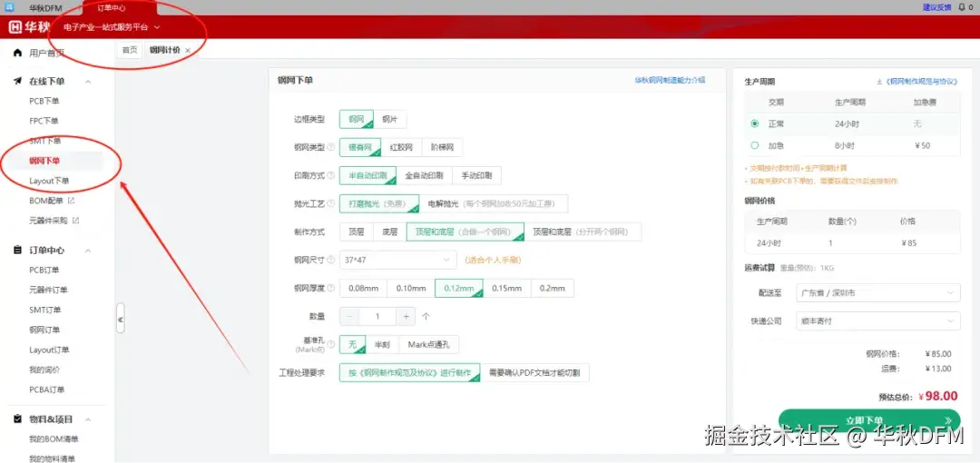The image size is (980, 463).
Task: Open Layout下单 in sidebar
Action: (49, 181)
